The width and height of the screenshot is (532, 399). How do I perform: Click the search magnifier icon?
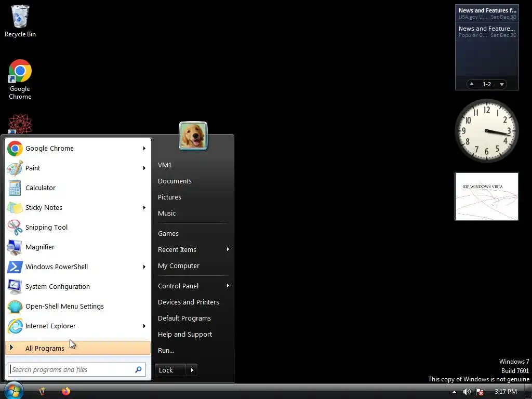(138, 369)
